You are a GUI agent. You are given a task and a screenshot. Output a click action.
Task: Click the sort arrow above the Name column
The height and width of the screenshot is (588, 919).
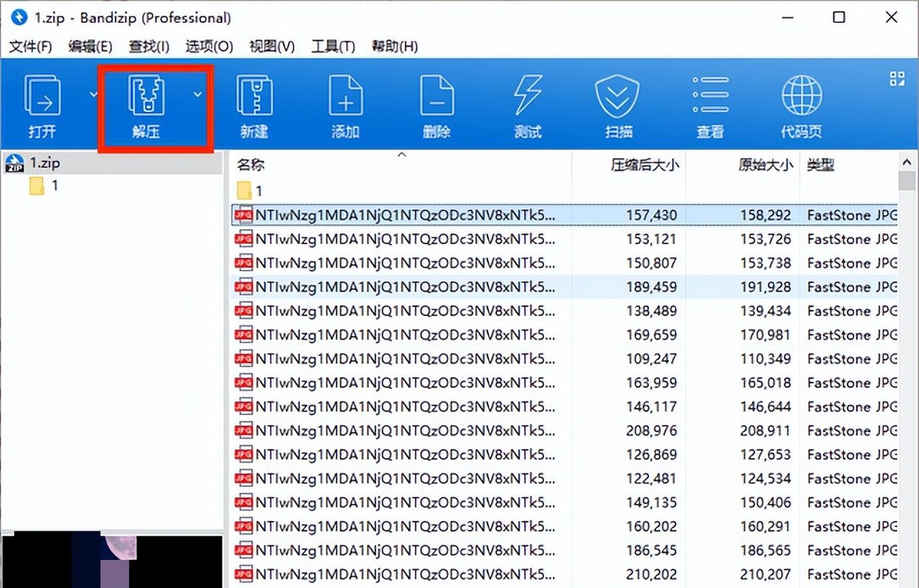click(x=402, y=154)
